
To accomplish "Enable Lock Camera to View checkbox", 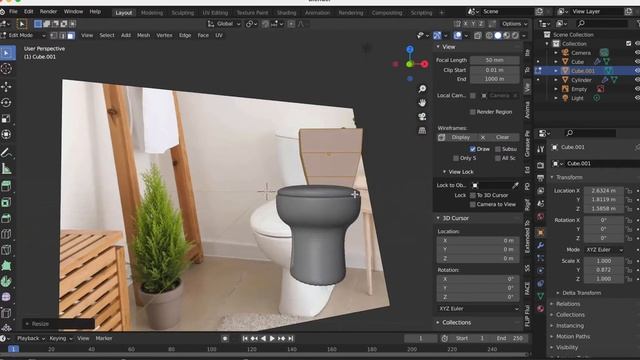I will 473,204.
